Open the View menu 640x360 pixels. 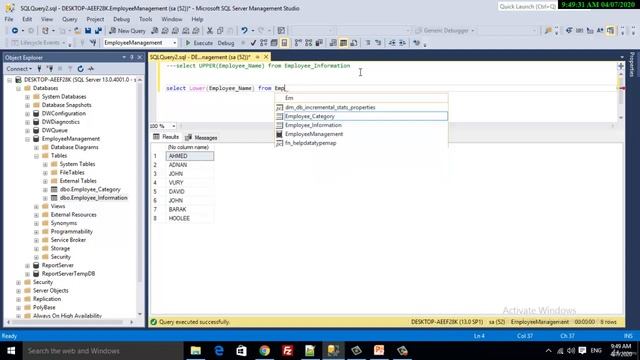tap(47, 19)
